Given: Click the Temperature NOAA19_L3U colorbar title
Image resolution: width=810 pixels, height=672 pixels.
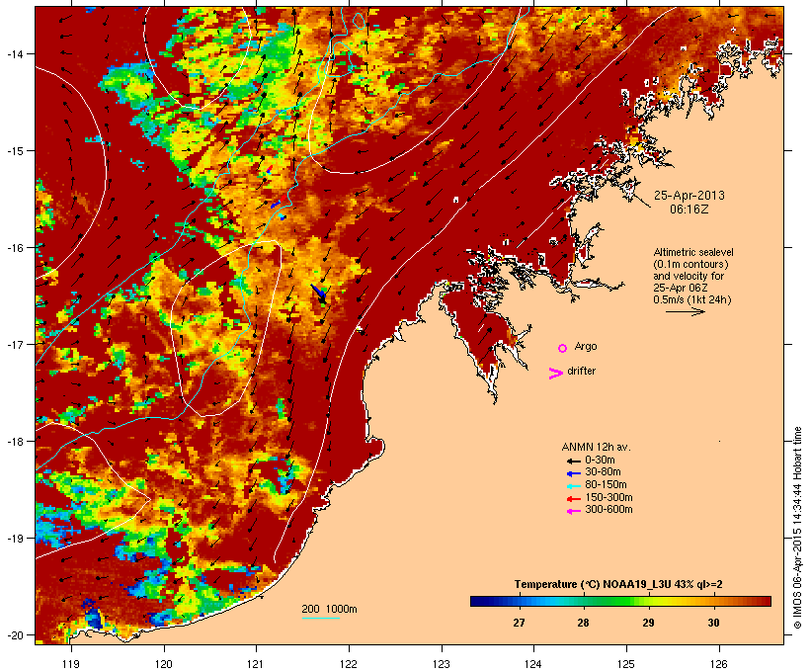Looking at the screenshot, I should click(618, 585).
